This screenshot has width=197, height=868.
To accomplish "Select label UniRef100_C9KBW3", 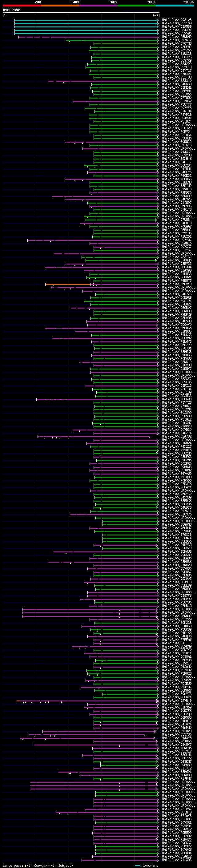I will 177,467.
